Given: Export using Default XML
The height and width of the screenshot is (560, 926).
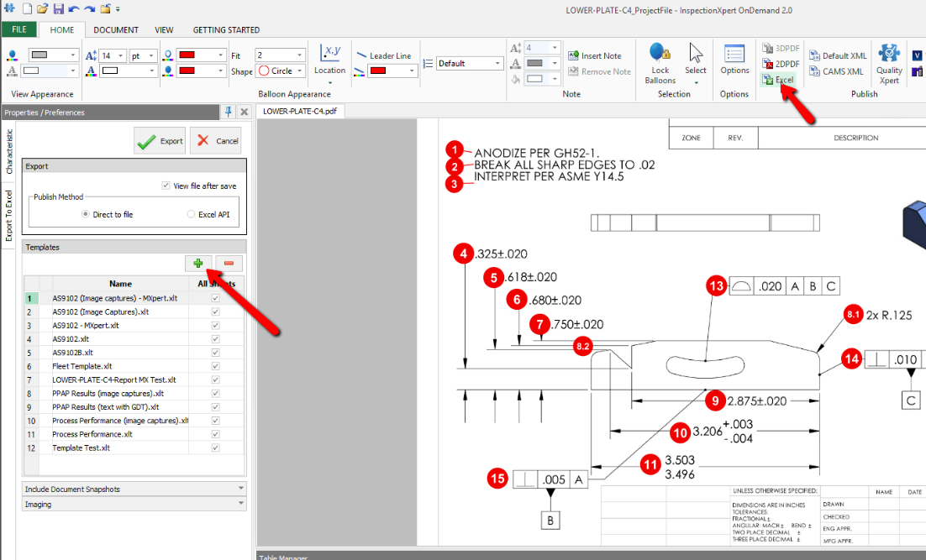Looking at the screenshot, I should click(x=838, y=55).
